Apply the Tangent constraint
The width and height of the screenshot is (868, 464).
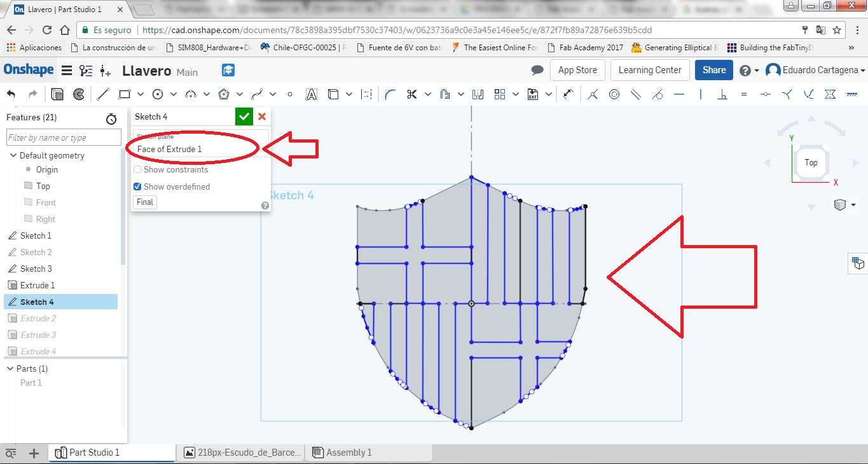pyautogui.click(x=658, y=94)
